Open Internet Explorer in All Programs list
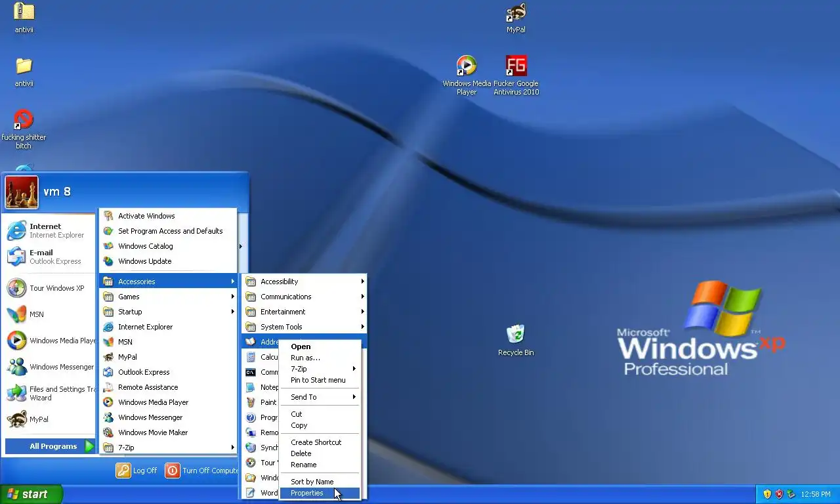The width and height of the screenshot is (840, 504). pyautogui.click(x=168, y=327)
